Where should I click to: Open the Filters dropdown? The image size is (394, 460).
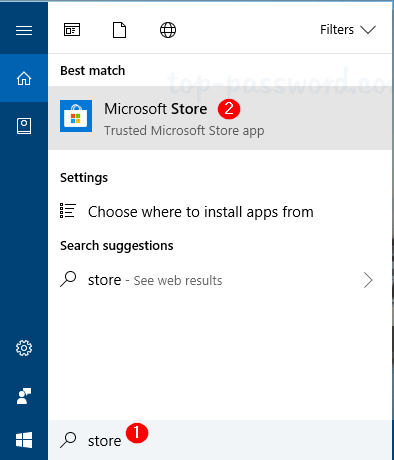click(348, 30)
